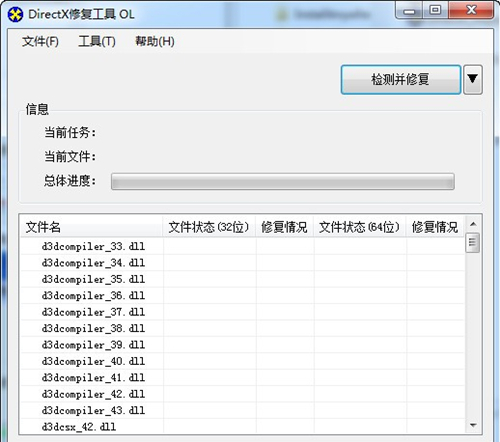Open the 文件(F) menu

[x=40, y=42]
